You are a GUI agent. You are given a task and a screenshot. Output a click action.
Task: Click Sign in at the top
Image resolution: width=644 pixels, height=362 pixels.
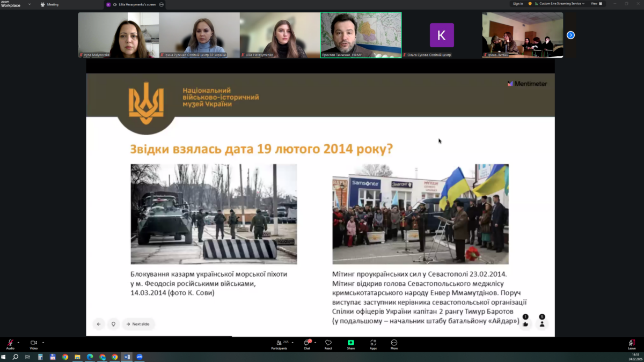517,4
